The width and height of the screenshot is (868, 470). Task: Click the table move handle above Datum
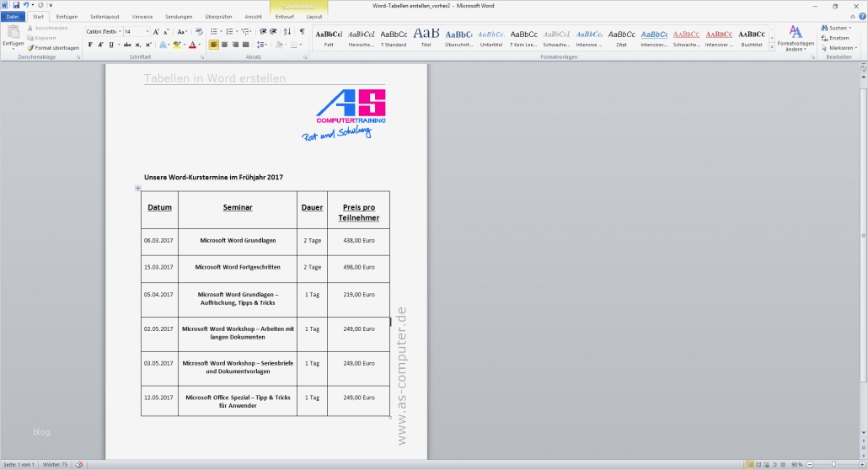tap(138, 188)
